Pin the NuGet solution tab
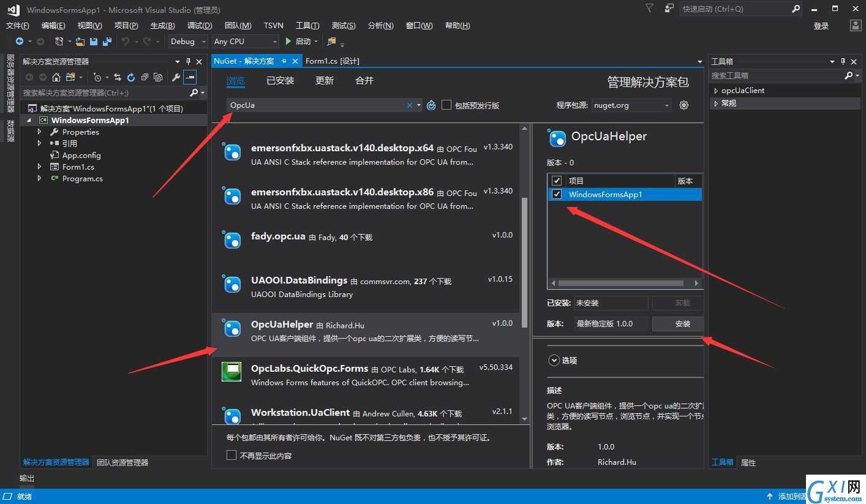The height and width of the screenshot is (504, 866). (284, 61)
